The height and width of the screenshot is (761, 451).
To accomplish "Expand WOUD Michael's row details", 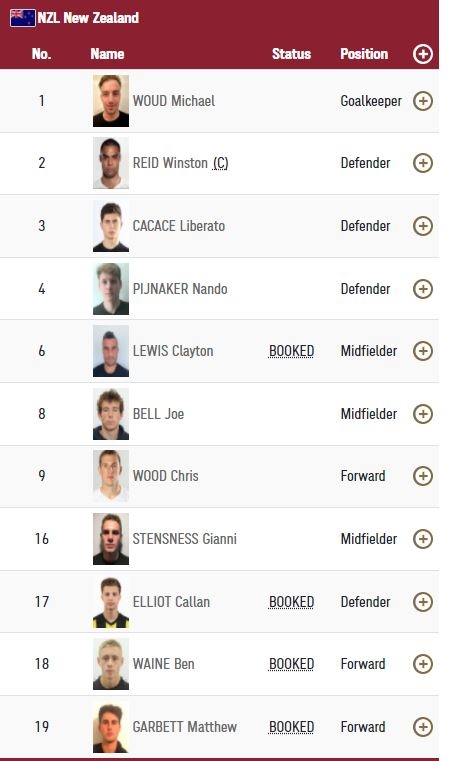I will point(422,101).
